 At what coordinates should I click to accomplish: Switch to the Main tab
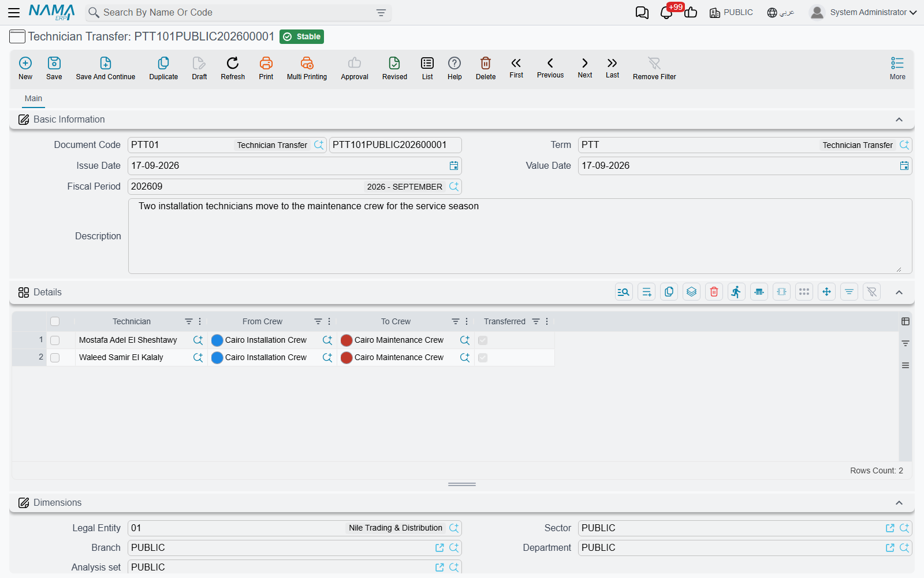33,98
